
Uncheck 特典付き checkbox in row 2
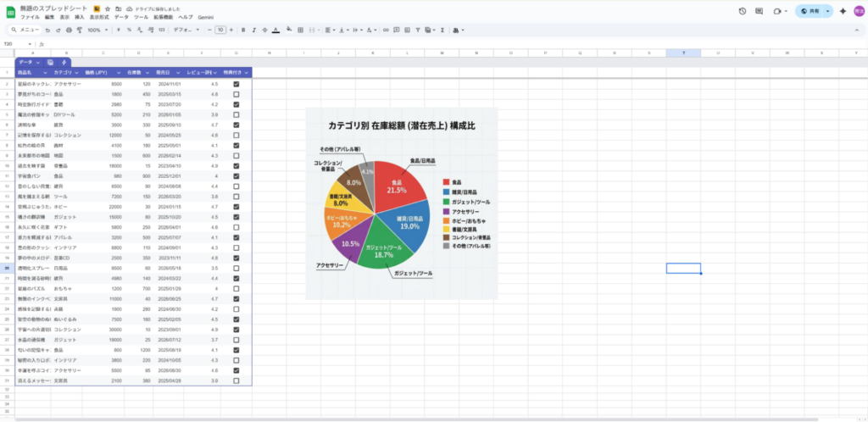(236, 85)
